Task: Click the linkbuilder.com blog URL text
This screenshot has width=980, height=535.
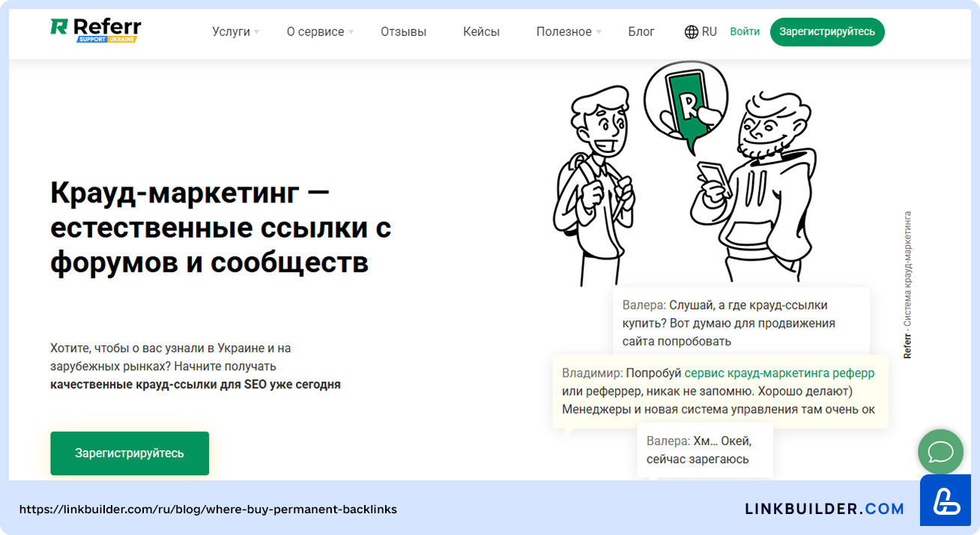Action: click(x=208, y=510)
